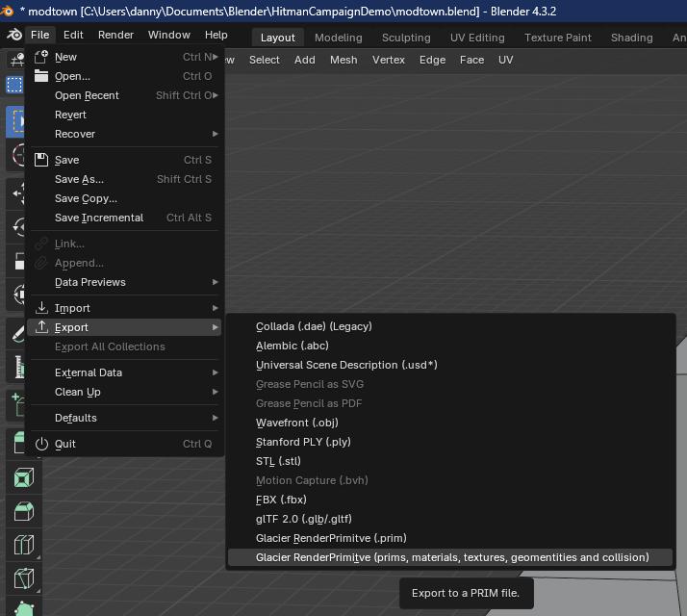Open the Render menu
This screenshot has height=616, width=687.
[115, 35]
